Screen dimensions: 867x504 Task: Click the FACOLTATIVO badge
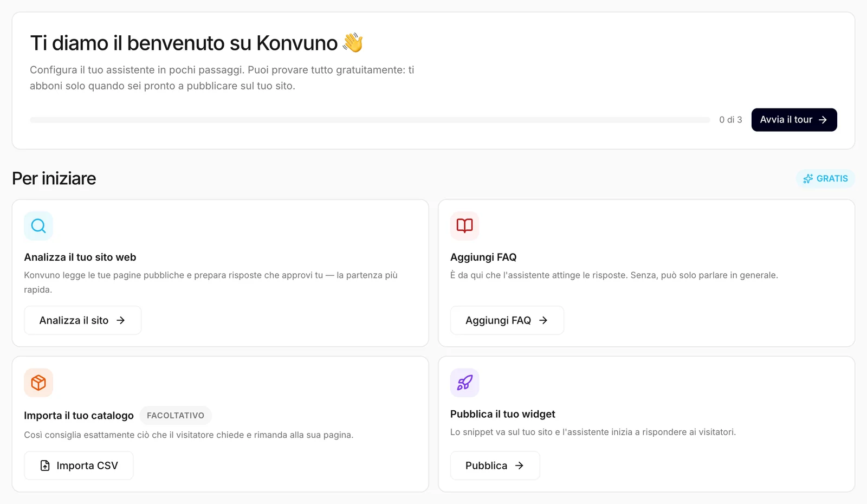click(176, 416)
